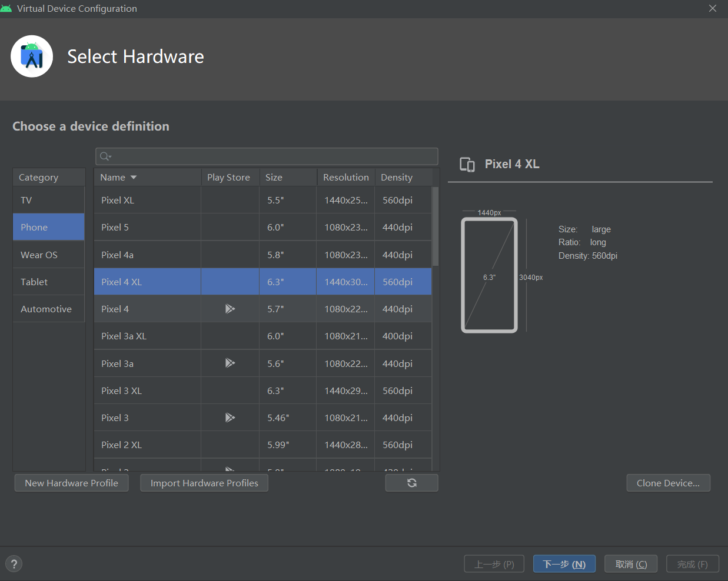Select the Phone category

(49, 227)
